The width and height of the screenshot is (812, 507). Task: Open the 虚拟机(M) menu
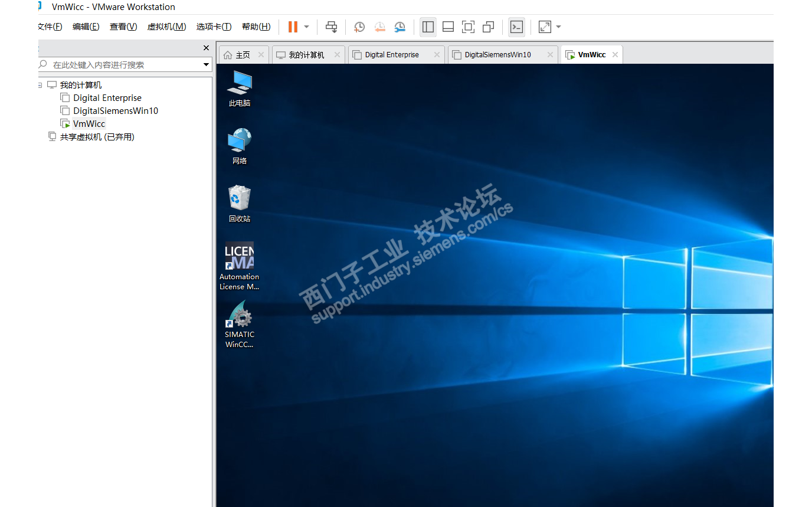[x=166, y=27]
